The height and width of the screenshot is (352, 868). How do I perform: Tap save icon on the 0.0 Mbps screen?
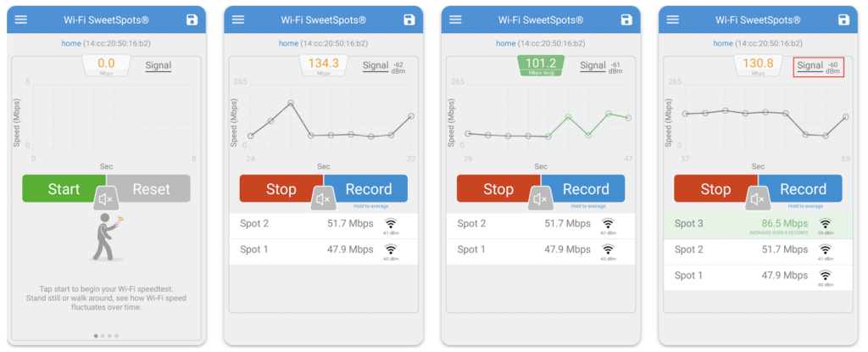pos(192,20)
